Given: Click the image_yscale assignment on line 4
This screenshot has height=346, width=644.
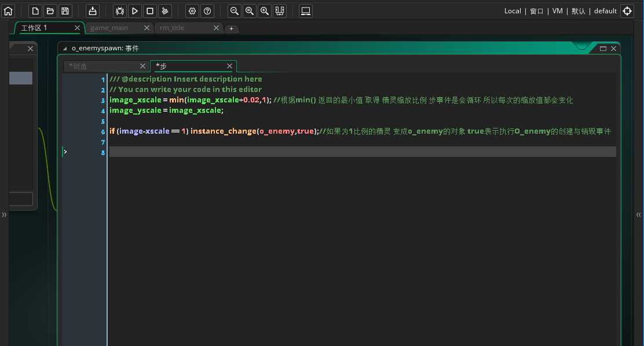Looking at the screenshot, I should coord(166,111).
